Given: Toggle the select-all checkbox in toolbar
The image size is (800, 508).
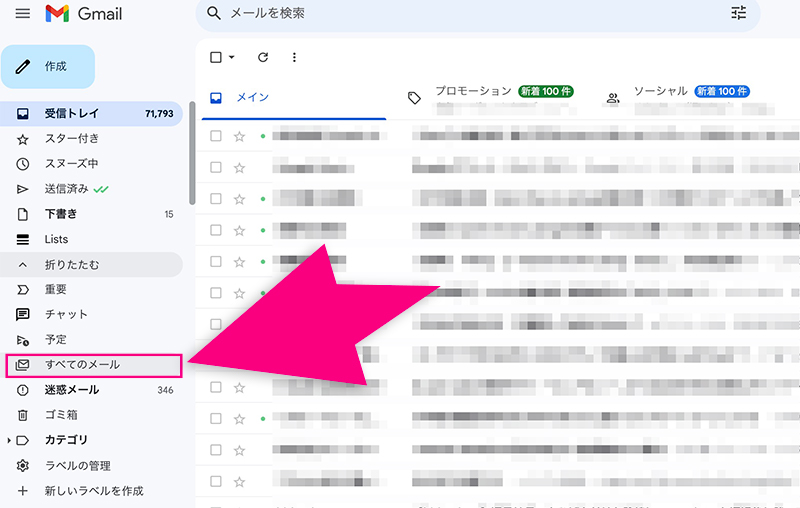Looking at the screenshot, I should (216, 58).
